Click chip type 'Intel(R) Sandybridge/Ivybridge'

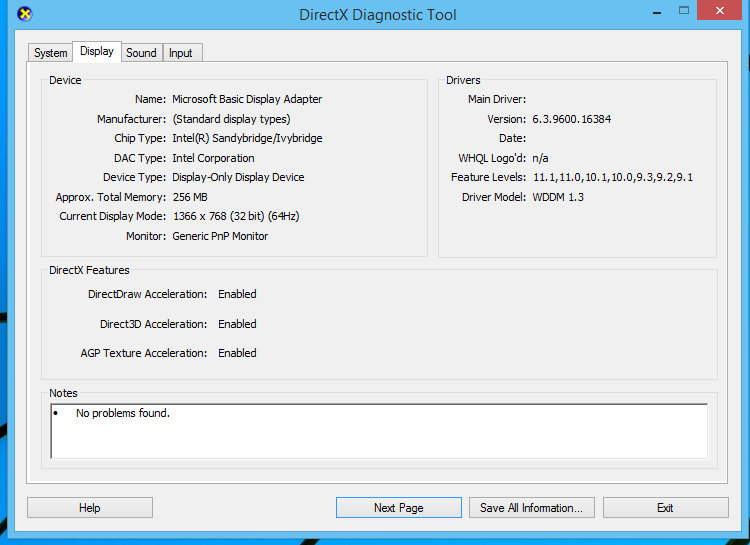[x=247, y=138]
